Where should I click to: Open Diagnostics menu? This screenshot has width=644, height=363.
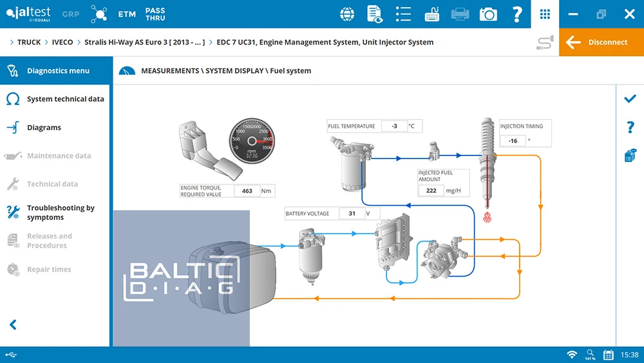tap(55, 71)
